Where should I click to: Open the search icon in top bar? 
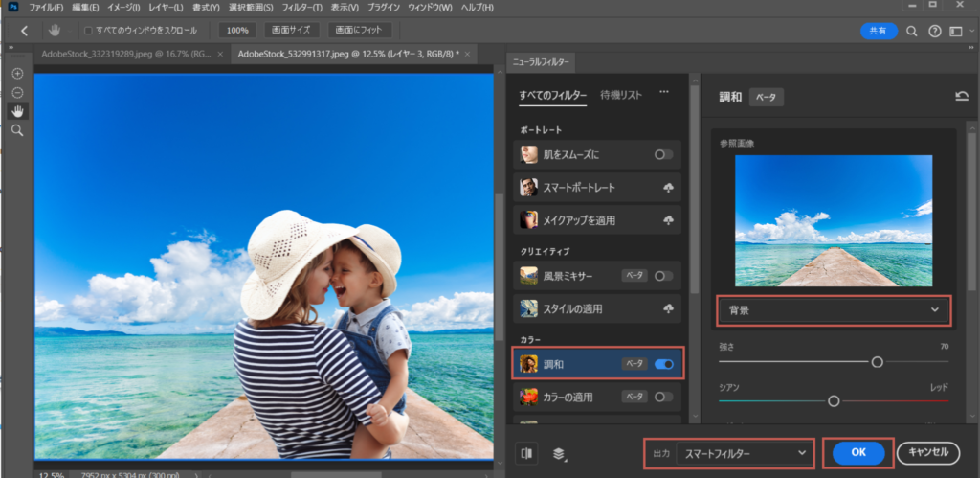click(x=912, y=31)
